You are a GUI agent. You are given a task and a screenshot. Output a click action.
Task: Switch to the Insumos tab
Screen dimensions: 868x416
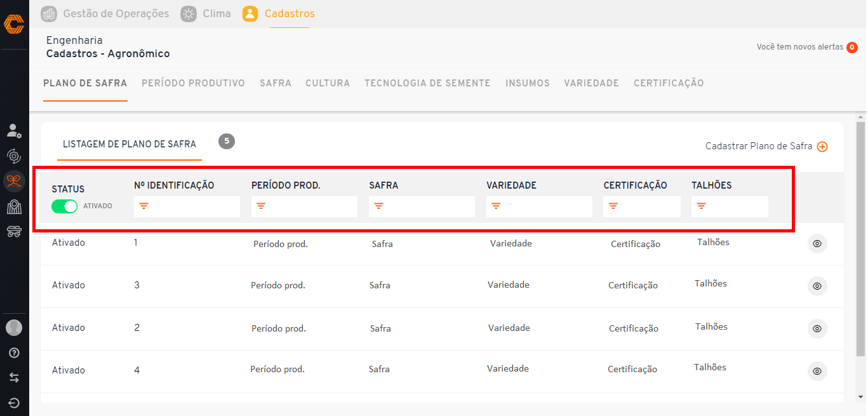tap(528, 83)
